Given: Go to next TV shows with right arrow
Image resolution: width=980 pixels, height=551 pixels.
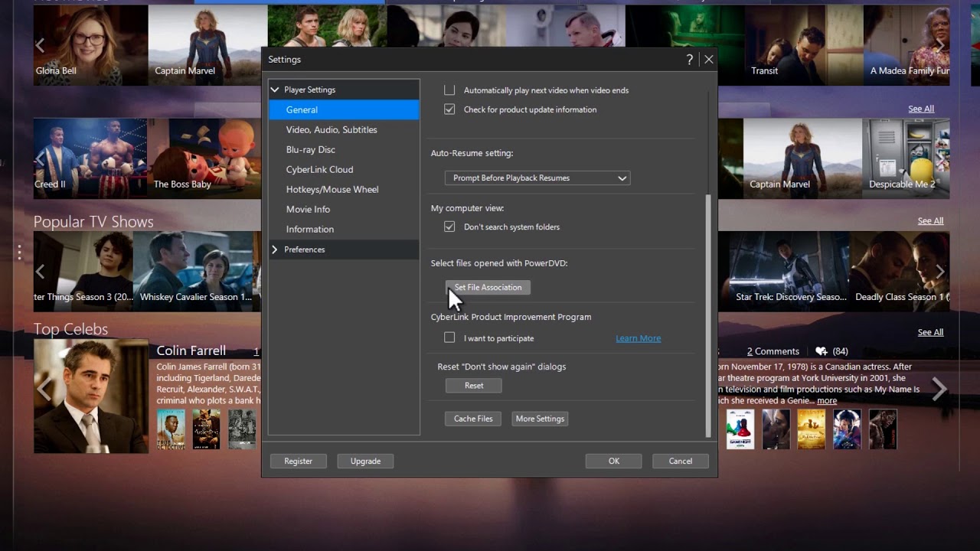Looking at the screenshot, I should pos(940,272).
